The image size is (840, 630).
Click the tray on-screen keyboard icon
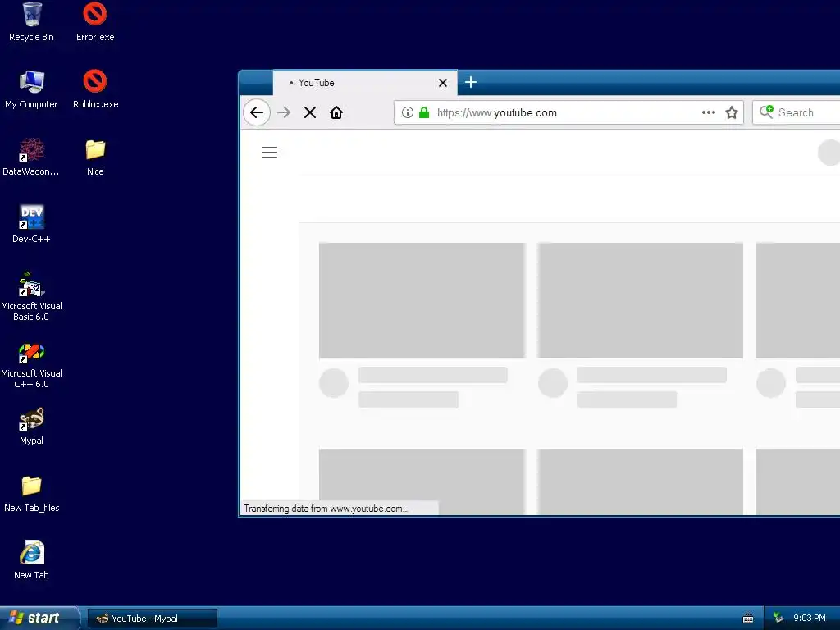coord(748,619)
